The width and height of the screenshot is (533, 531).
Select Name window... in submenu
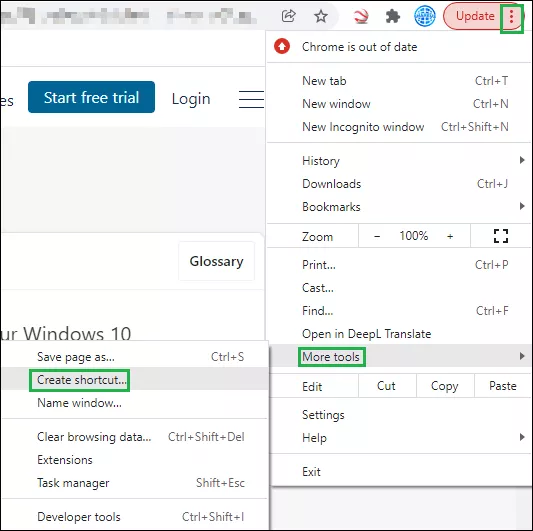[x=135, y=403]
